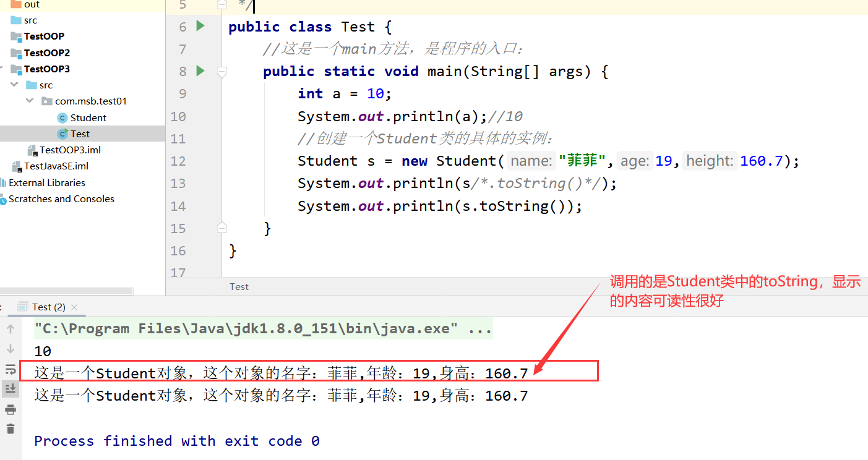Click the "age:" parameter hint
Viewport: 868px width, 460px height.
coord(634,161)
